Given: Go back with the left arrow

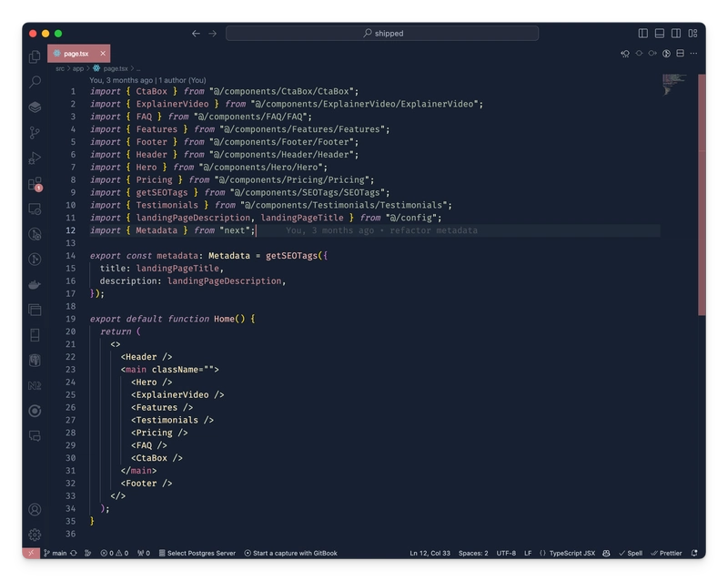Looking at the screenshot, I should [196, 34].
